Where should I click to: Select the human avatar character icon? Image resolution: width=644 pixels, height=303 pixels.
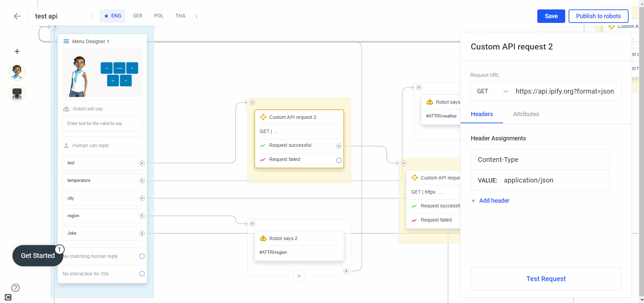click(17, 72)
